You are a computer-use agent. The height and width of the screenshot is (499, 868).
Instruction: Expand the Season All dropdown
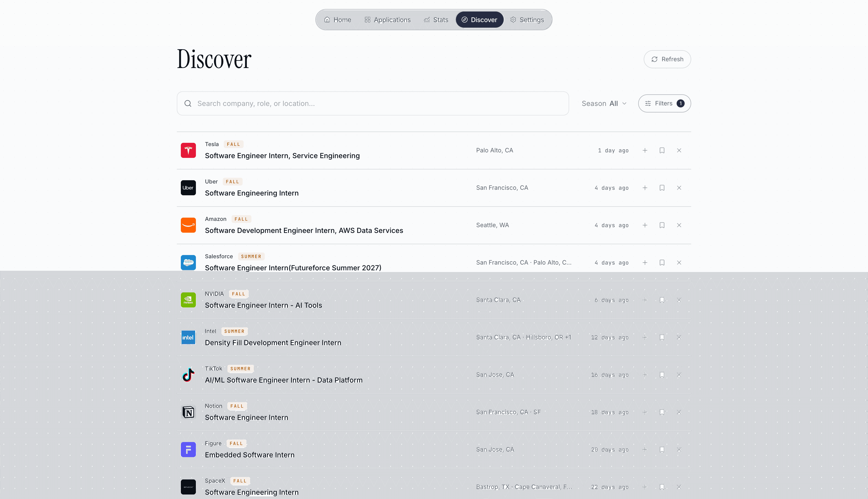point(604,103)
